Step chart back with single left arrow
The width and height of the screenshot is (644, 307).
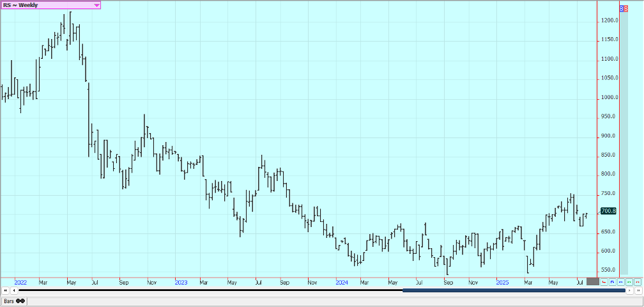click(x=14, y=290)
